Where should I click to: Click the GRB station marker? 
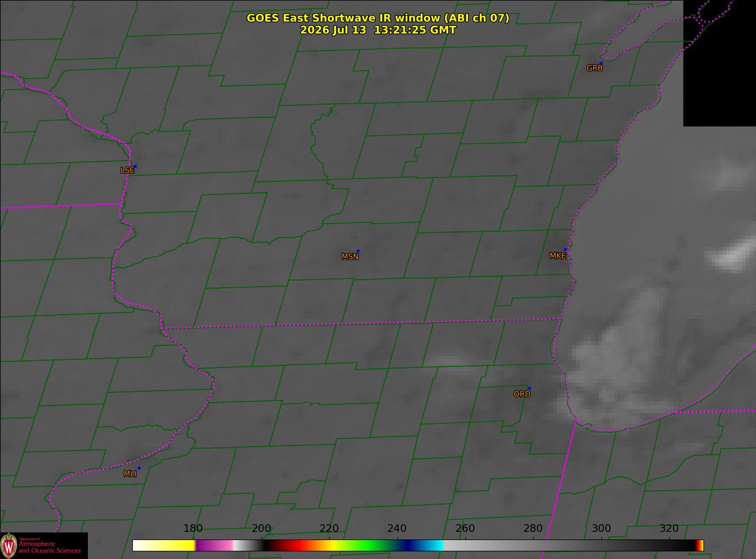pos(601,63)
